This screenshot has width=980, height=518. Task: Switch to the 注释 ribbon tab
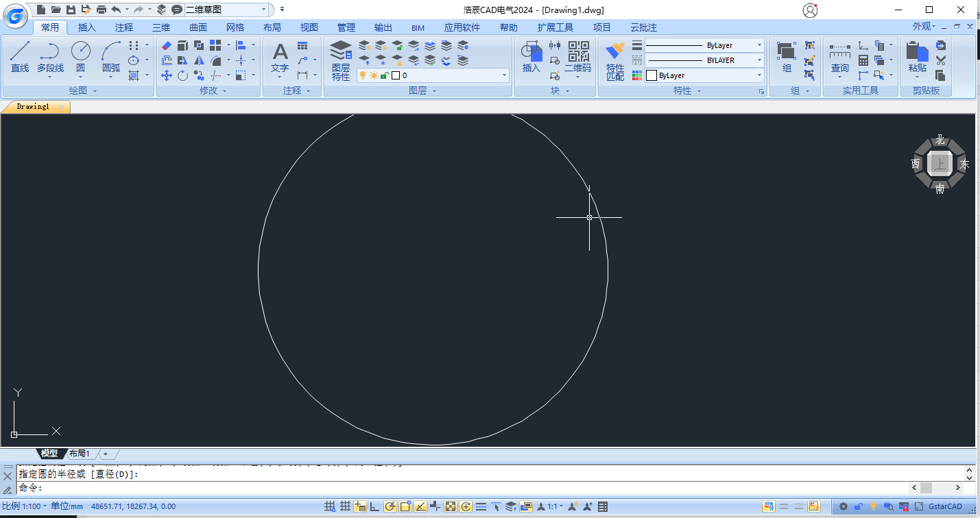(124, 27)
